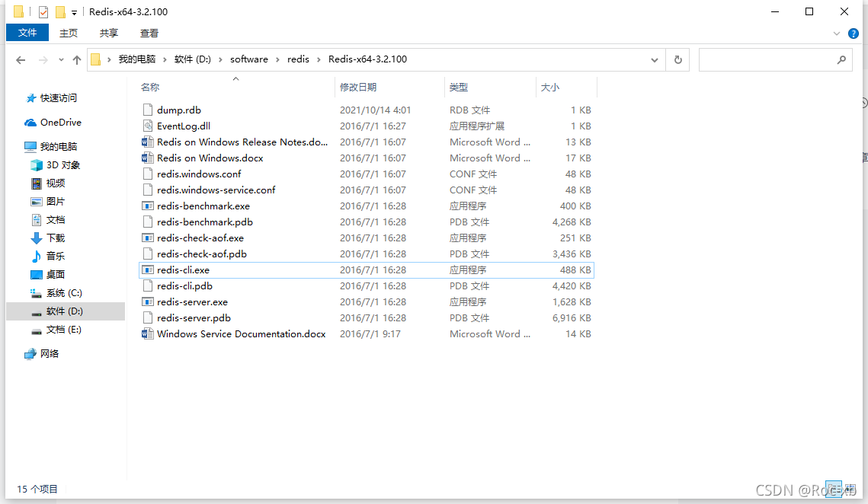Click redis in the breadcrumb path

(298, 59)
